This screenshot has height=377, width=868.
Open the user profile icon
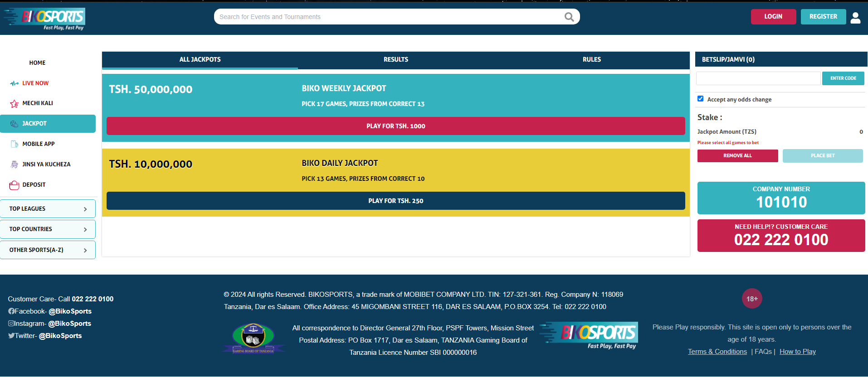pyautogui.click(x=855, y=17)
